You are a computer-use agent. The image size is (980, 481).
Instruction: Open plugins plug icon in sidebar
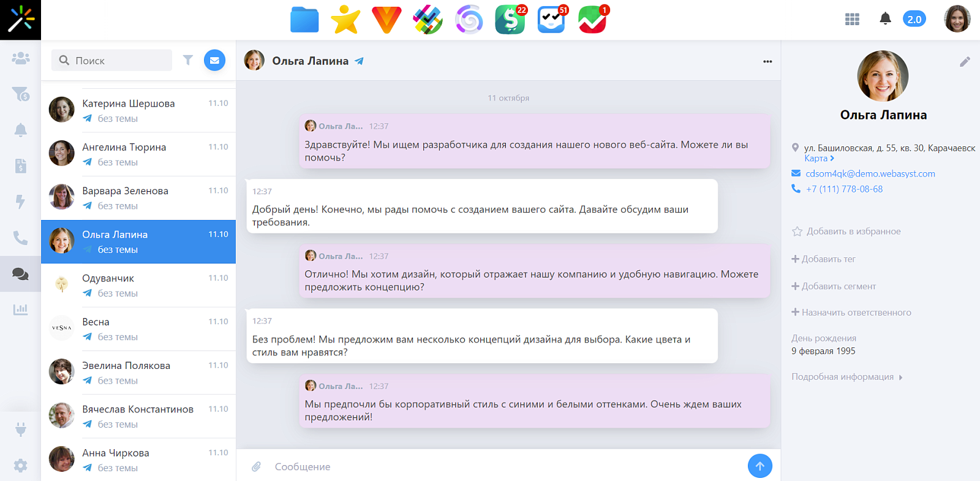(x=20, y=430)
